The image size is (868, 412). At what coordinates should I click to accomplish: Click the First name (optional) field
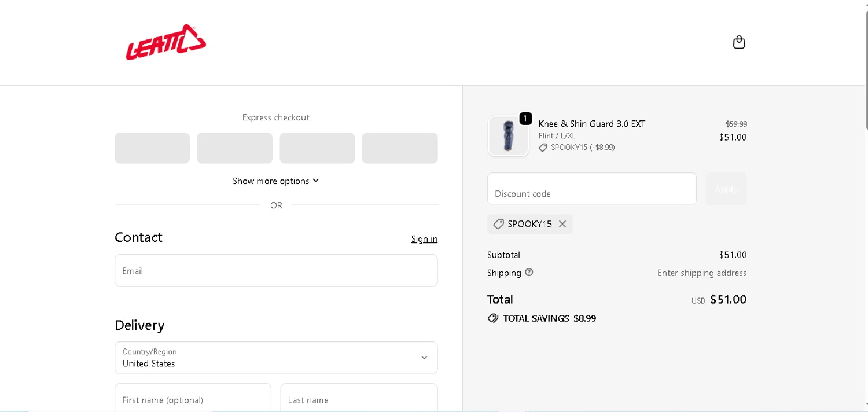(x=193, y=398)
